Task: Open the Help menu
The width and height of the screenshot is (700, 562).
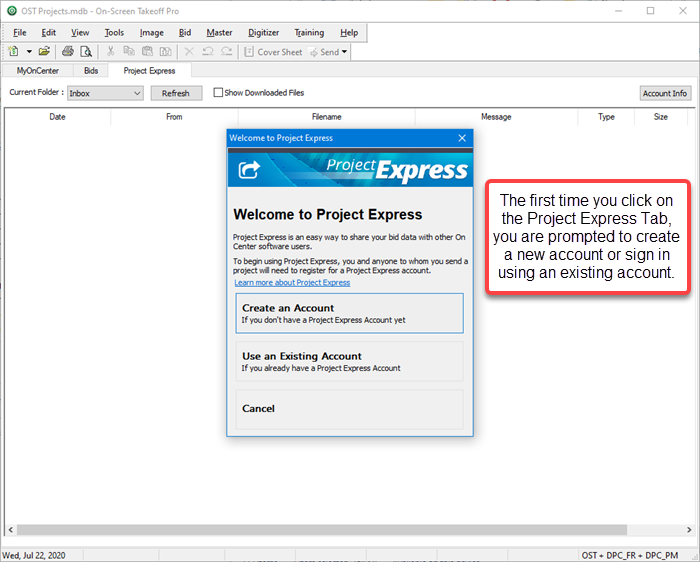Action: click(349, 33)
